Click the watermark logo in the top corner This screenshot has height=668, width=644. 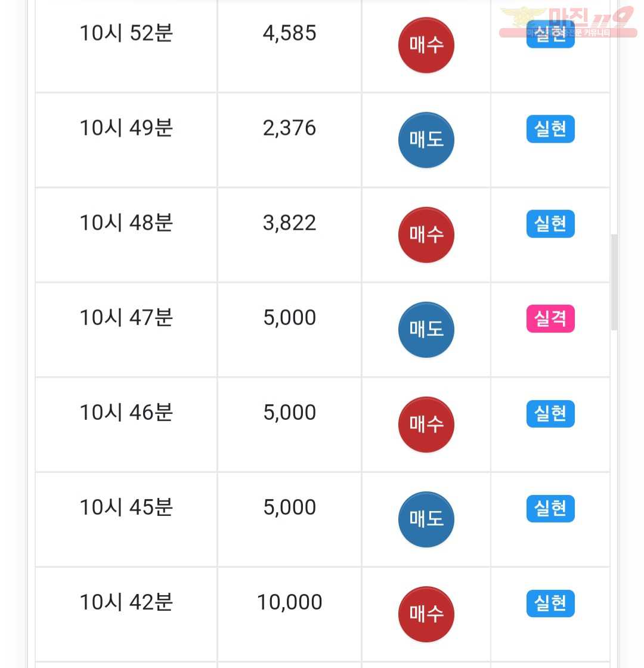(569, 22)
